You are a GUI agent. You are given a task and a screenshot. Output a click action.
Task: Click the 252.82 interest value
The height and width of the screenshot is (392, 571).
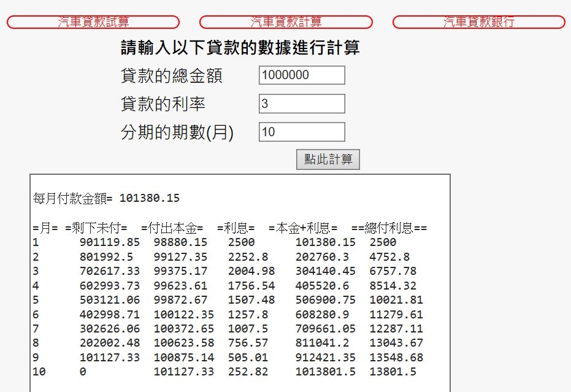click(248, 372)
